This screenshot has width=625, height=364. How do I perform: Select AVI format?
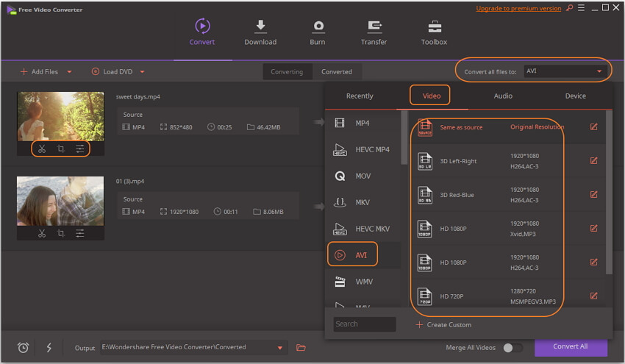click(362, 254)
